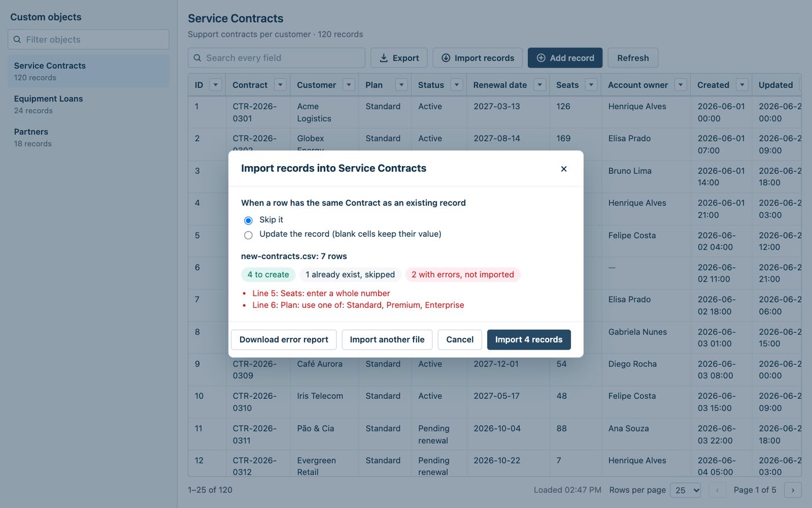Image resolution: width=812 pixels, height=508 pixels.
Task: Cancel the import dialog
Action: [x=460, y=340]
